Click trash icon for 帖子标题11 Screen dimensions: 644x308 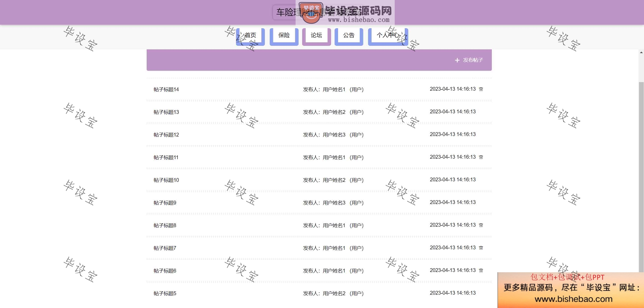coord(481,157)
